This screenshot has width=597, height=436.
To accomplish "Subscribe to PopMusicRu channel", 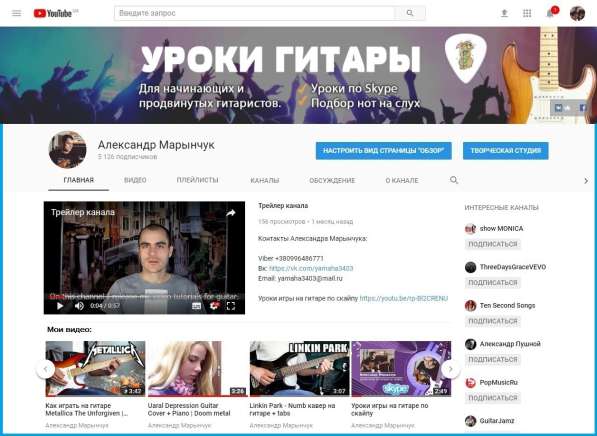I will click(493, 398).
